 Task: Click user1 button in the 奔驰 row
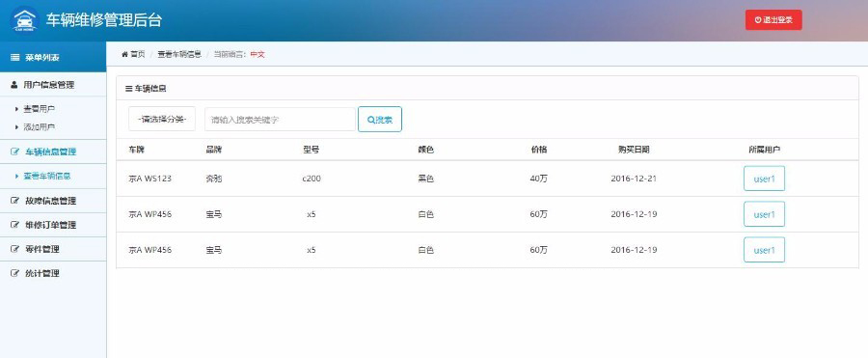pyautogui.click(x=764, y=179)
